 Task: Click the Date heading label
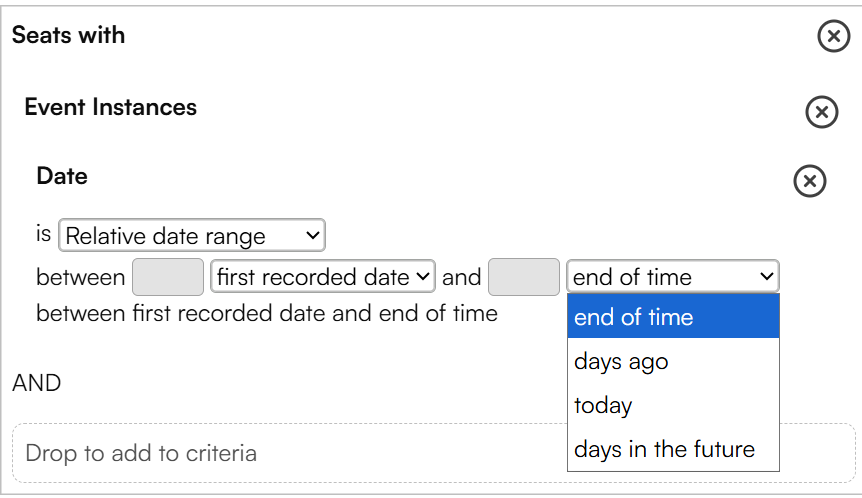point(62,176)
